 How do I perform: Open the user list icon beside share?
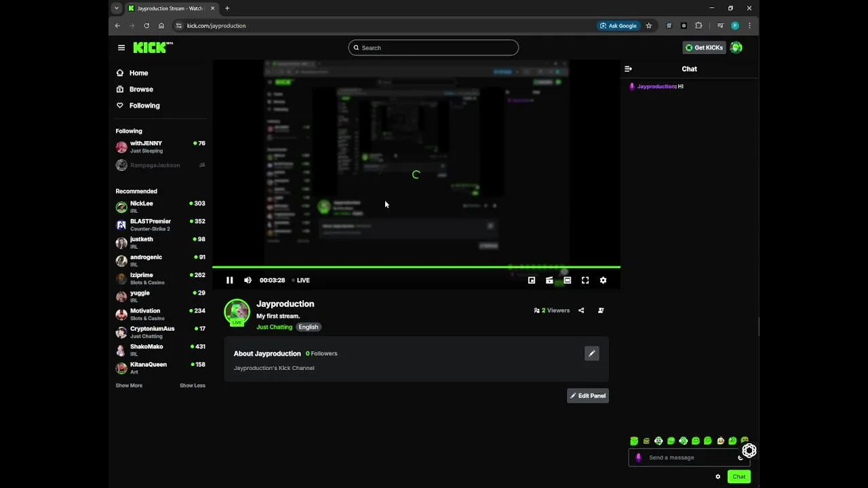(x=601, y=310)
